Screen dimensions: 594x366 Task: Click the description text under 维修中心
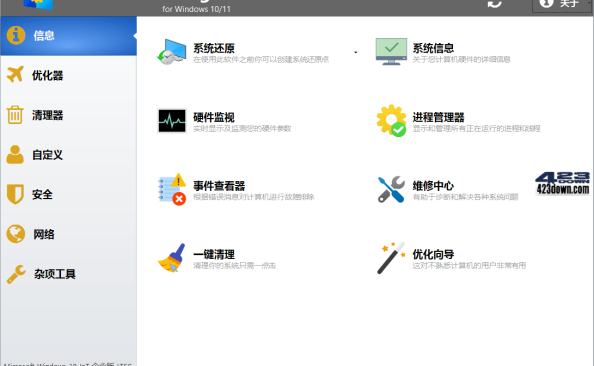click(x=465, y=197)
